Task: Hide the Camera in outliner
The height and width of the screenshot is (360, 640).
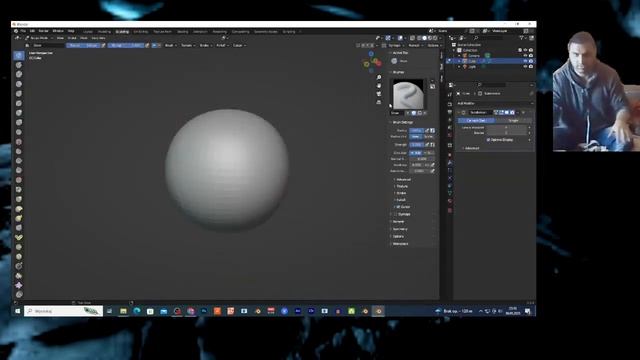Action: coord(525,56)
